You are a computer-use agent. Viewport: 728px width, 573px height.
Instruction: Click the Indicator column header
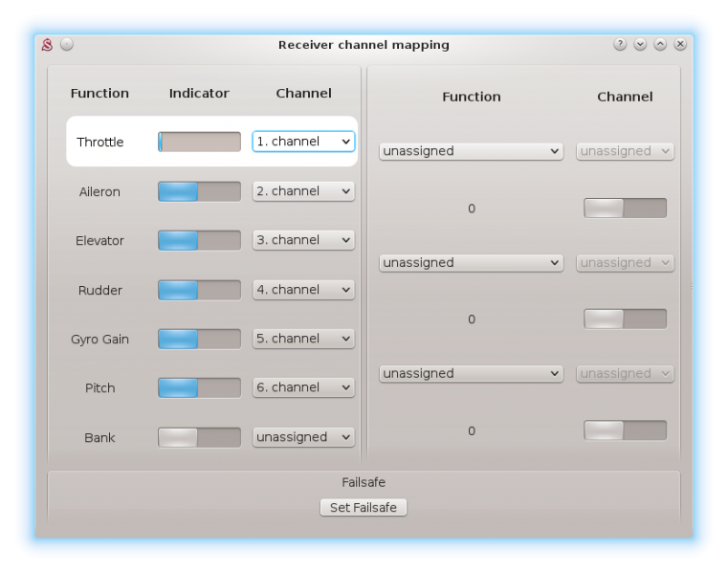pos(199,94)
